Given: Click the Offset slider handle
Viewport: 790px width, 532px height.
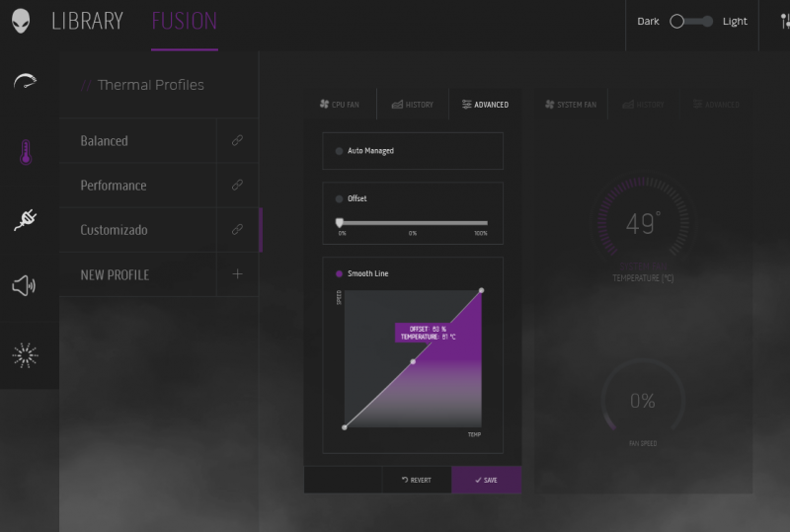Looking at the screenshot, I should [x=340, y=223].
